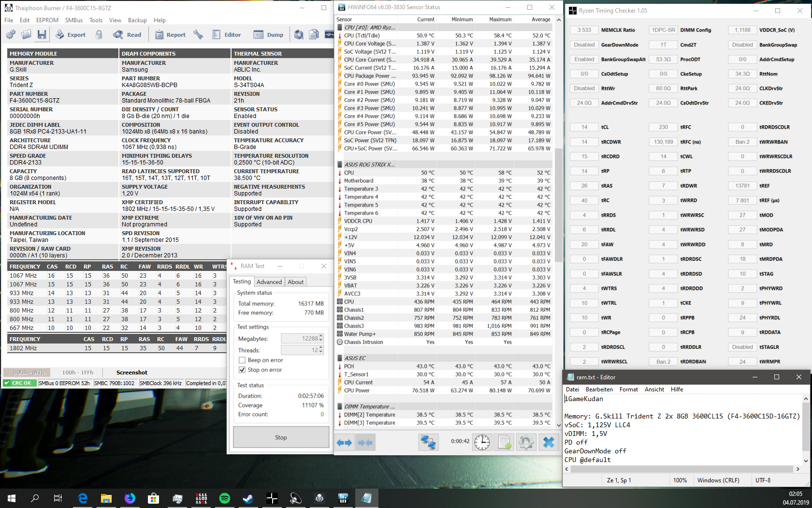Click the Maximum column header in HWiNFO
This screenshot has width=812, height=508.
click(494, 19)
